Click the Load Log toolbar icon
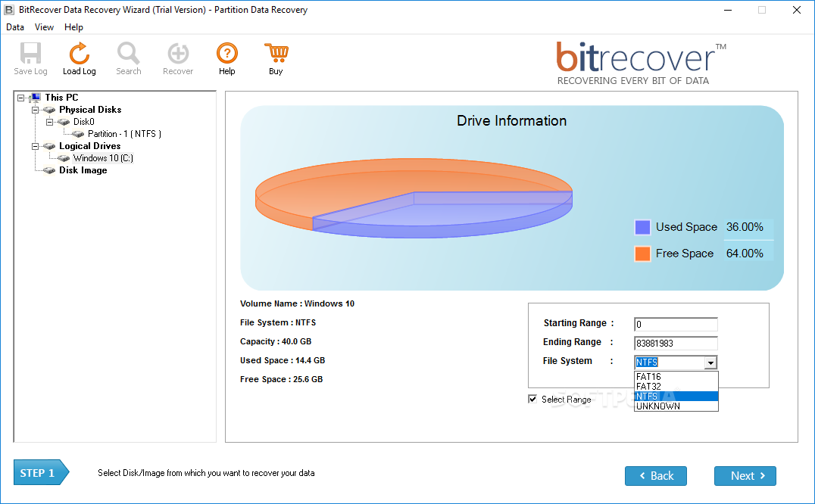The height and width of the screenshot is (504, 815). pyautogui.click(x=79, y=53)
